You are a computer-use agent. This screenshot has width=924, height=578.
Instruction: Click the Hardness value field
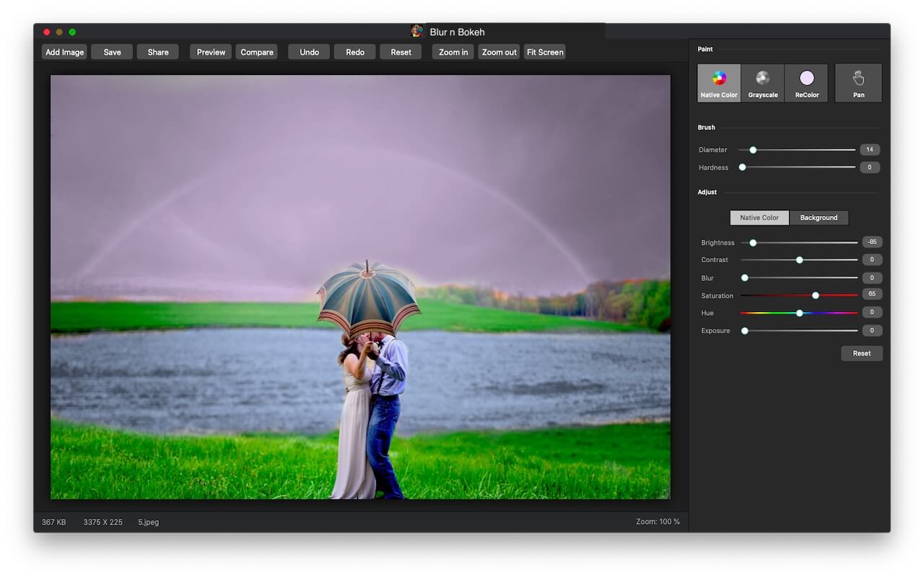(870, 167)
